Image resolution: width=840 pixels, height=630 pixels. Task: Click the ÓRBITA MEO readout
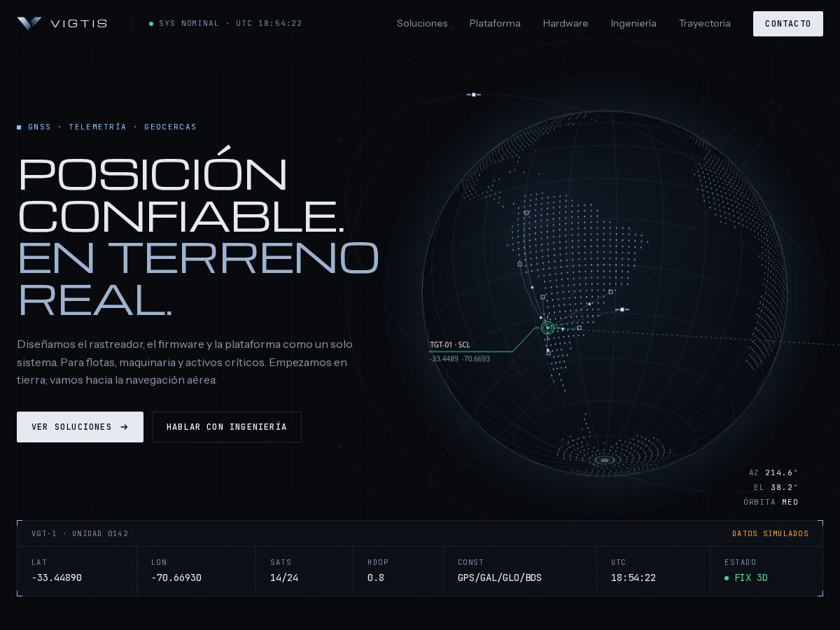pos(771,502)
